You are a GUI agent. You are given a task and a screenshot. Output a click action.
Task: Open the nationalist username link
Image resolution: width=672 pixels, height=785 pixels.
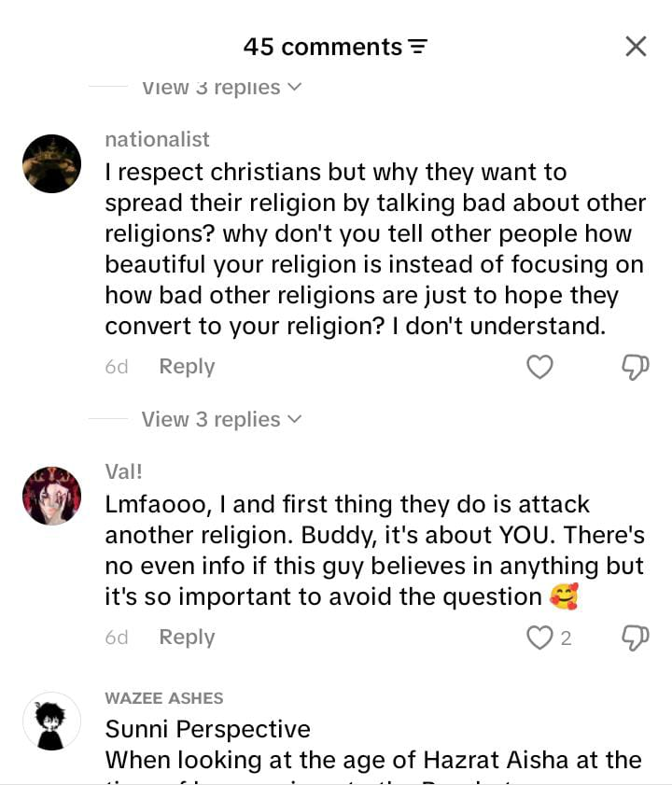pyautogui.click(x=157, y=139)
